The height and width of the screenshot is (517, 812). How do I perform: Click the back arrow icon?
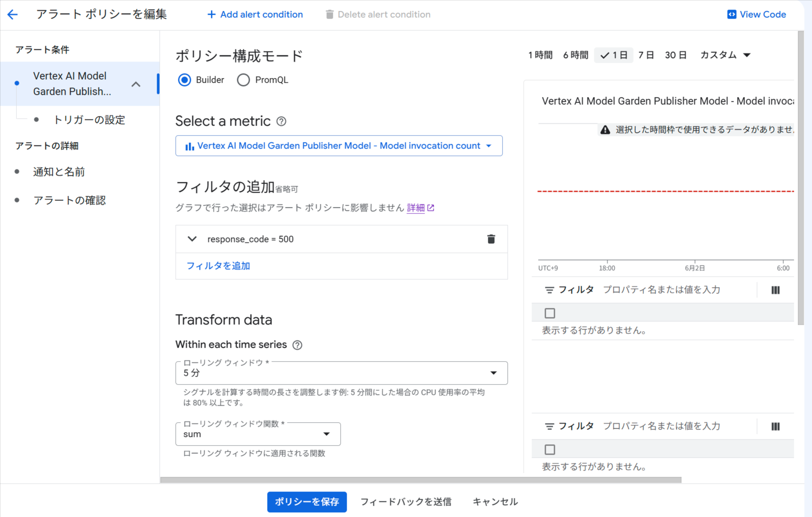tap(13, 14)
